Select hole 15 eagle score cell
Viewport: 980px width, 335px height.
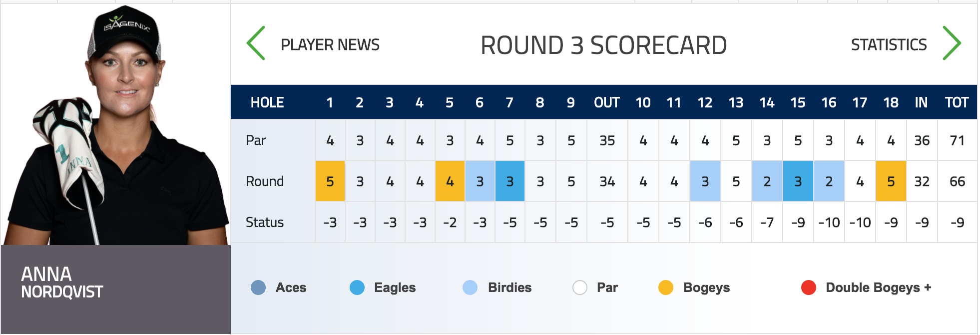click(x=798, y=181)
